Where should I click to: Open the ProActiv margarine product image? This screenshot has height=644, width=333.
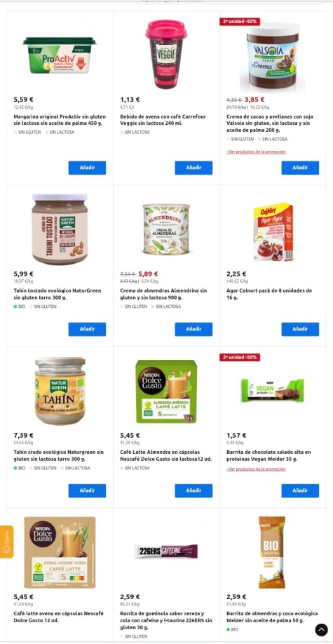60,55
